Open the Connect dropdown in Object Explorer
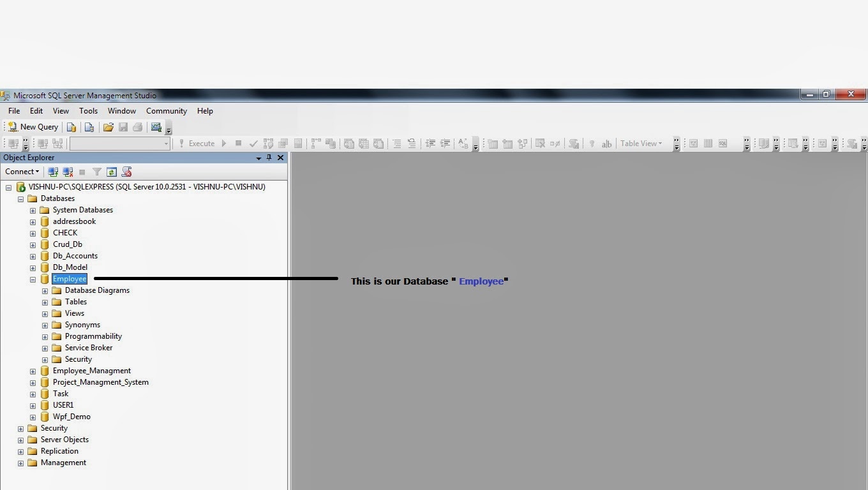The image size is (868, 490). [22, 172]
